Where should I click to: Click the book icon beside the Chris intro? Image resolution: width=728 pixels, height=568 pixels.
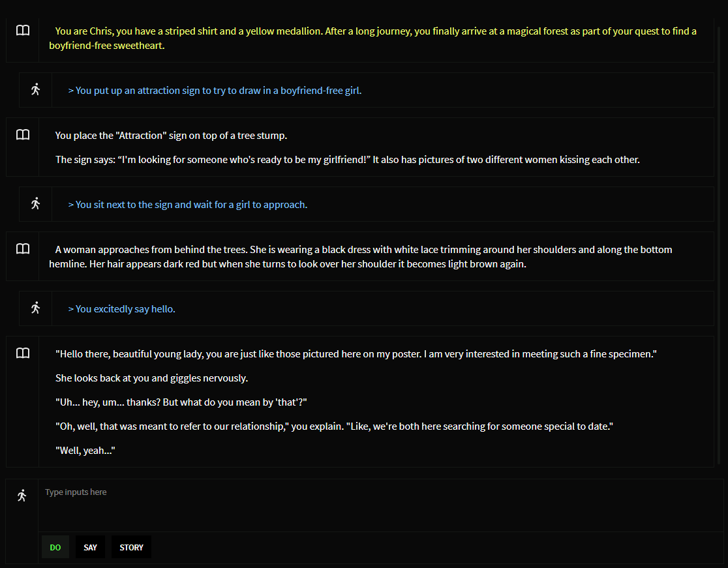[x=23, y=31]
